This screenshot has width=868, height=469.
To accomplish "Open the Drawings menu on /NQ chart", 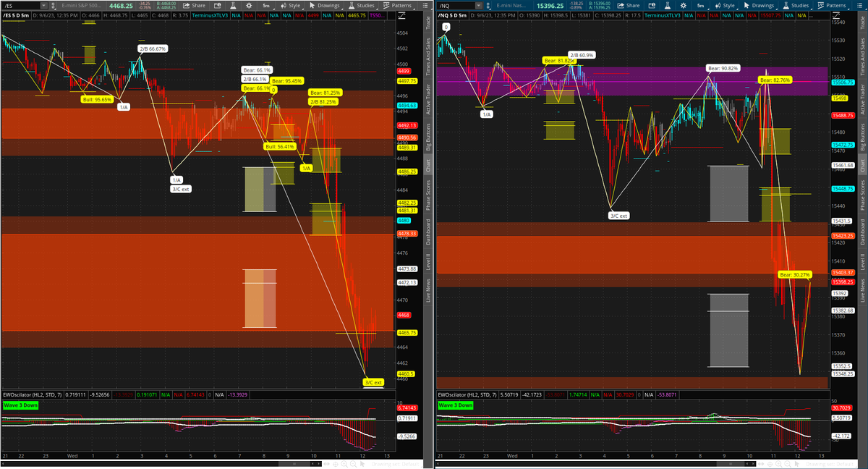I will [x=759, y=6].
